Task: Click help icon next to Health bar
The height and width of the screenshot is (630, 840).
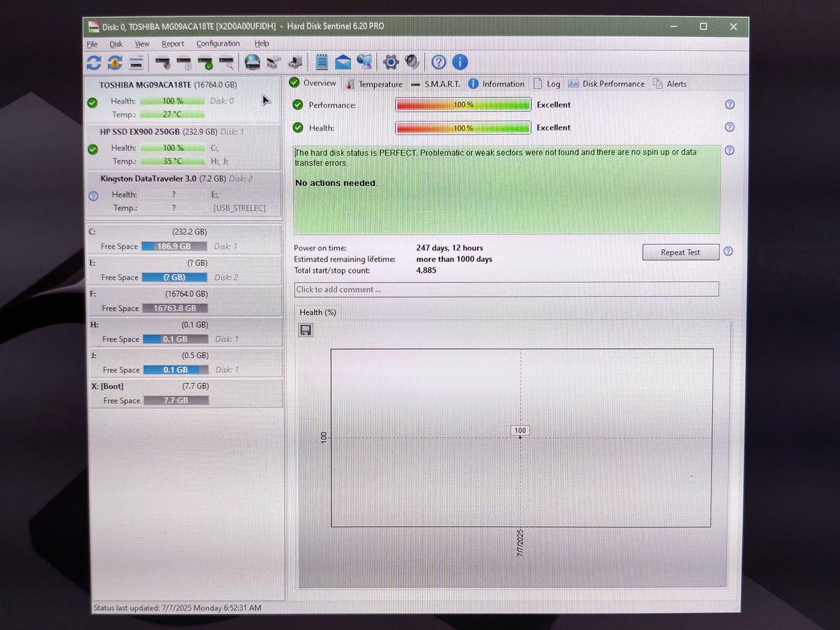Action: coord(729,127)
